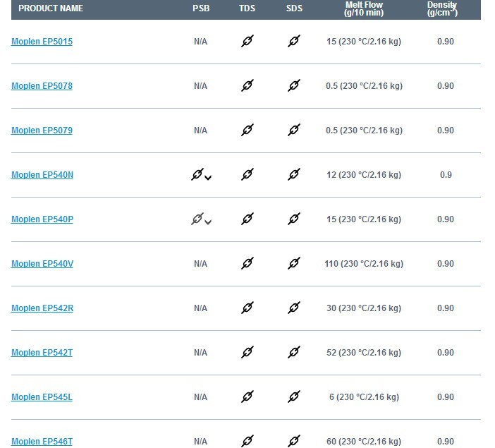Open TDS link icon for Moplen EP540V
Screen dimensions: 495x448
248,263
